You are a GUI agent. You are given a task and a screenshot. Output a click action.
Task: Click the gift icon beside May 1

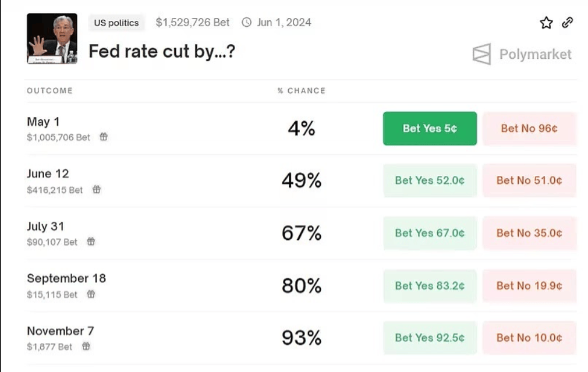tap(104, 137)
